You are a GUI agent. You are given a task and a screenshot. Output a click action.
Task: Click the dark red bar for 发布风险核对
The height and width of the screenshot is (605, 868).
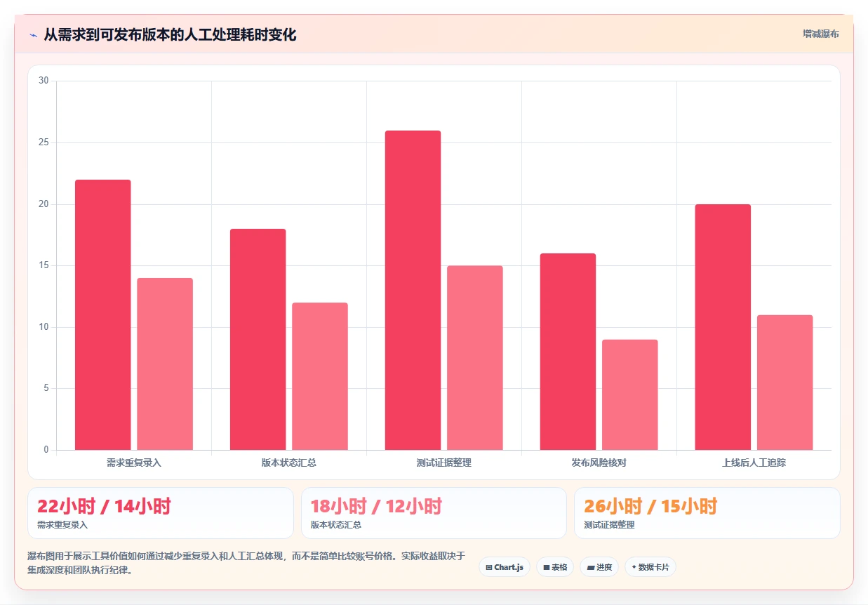[568, 352]
